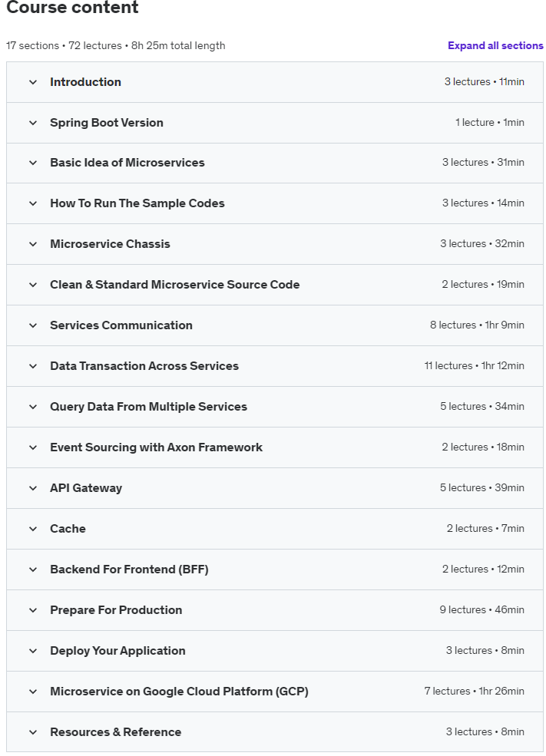Click chevron next to Prepare For Production
This screenshot has width=546, height=756.
point(33,610)
